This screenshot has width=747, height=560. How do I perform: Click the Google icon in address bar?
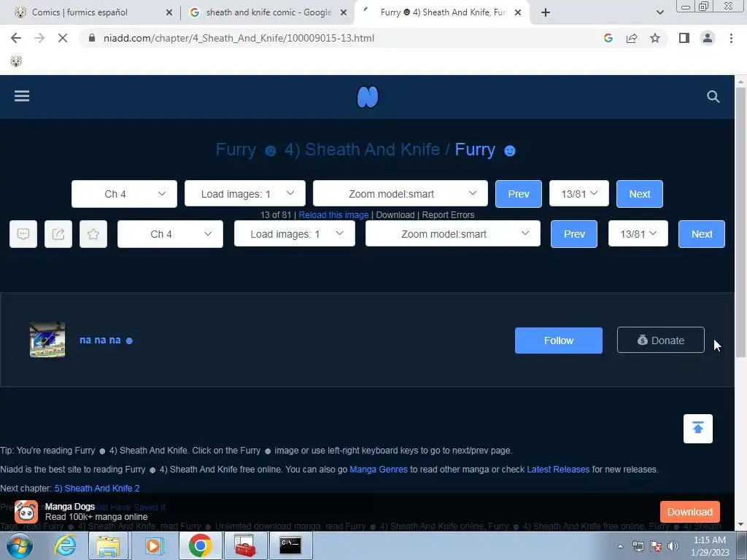(x=608, y=38)
